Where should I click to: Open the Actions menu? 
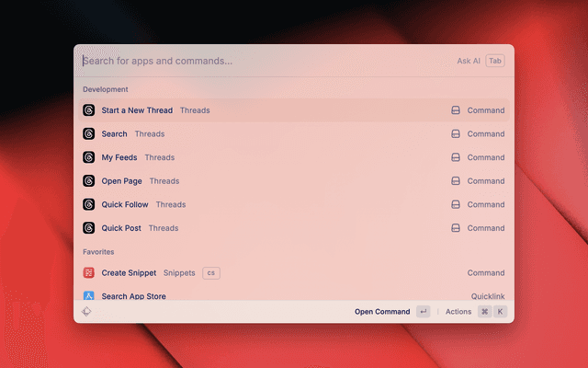[458, 312]
